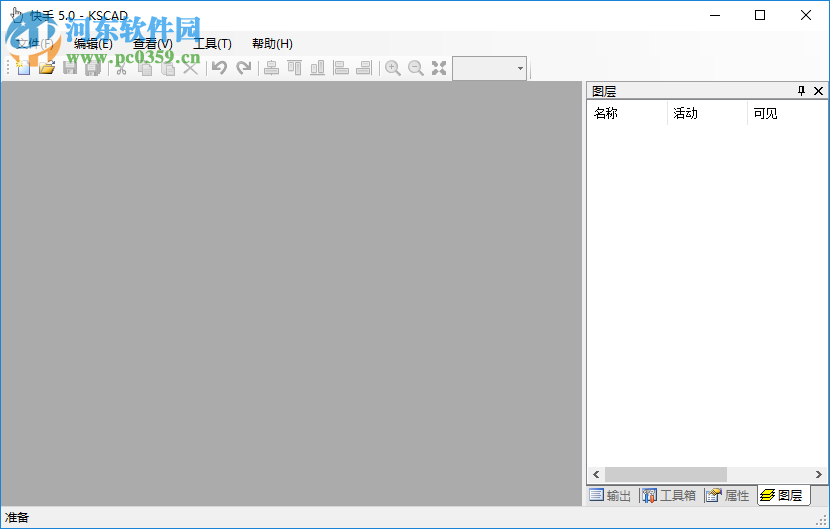The height and width of the screenshot is (529, 830).
Task: Click the align bottom edges icon
Action: click(318, 68)
